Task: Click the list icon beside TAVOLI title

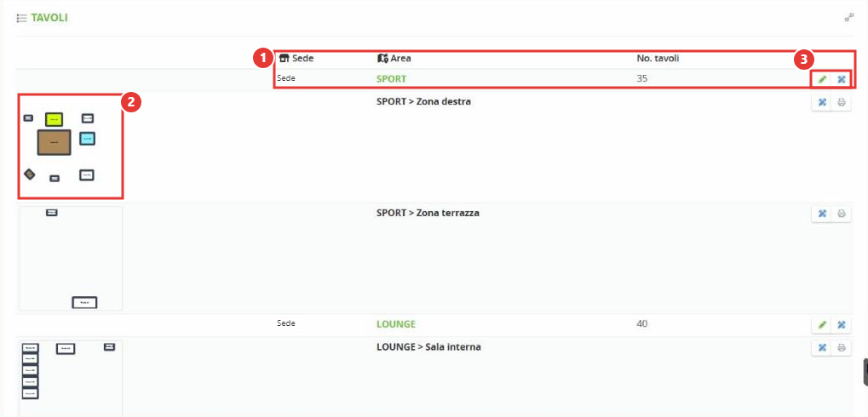Action: pyautogui.click(x=21, y=18)
